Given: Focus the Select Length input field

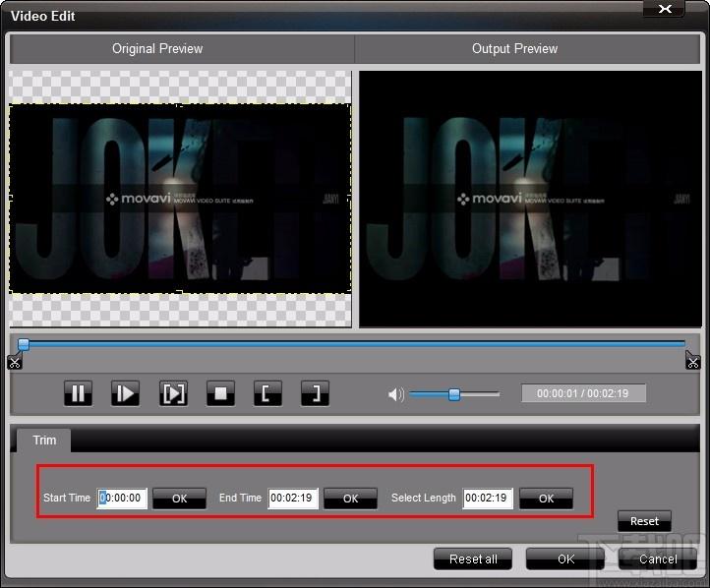Looking at the screenshot, I should click(488, 499).
